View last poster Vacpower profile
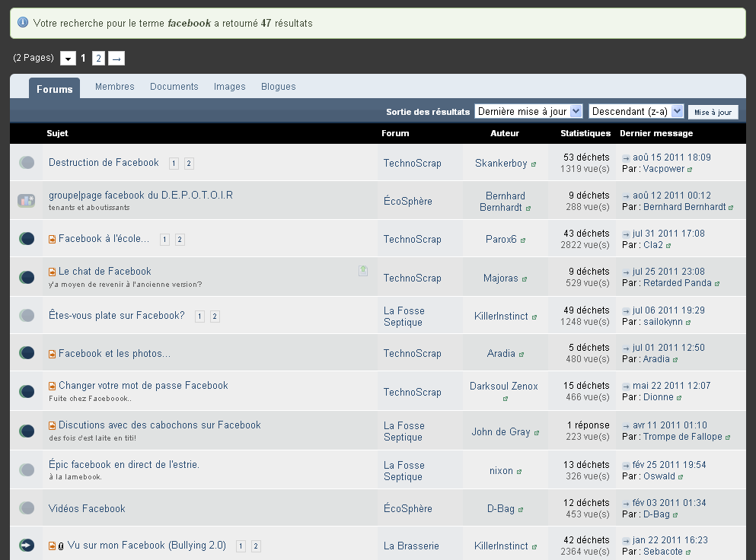 tap(664, 169)
